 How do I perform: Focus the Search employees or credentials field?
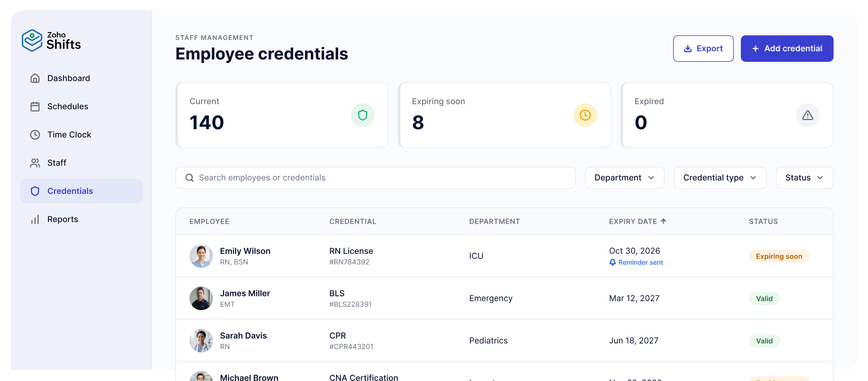(x=375, y=178)
